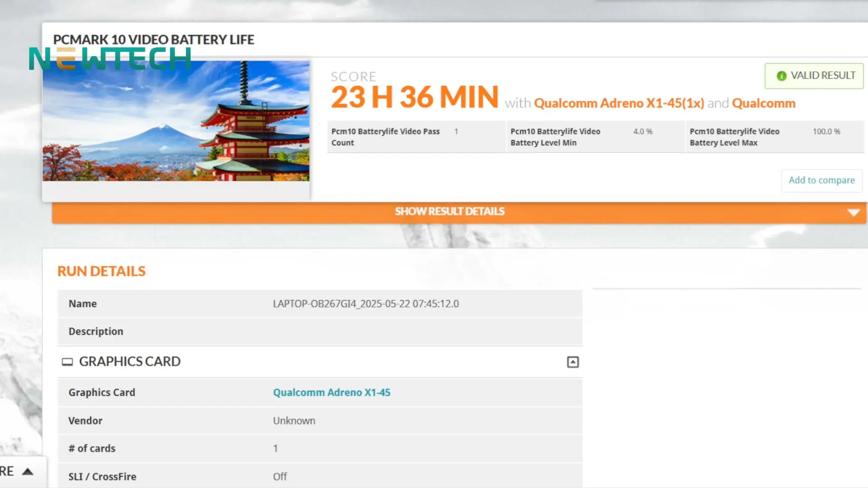Click the white down triangle on orange bar
The image size is (868, 488).
pos(854,212)
